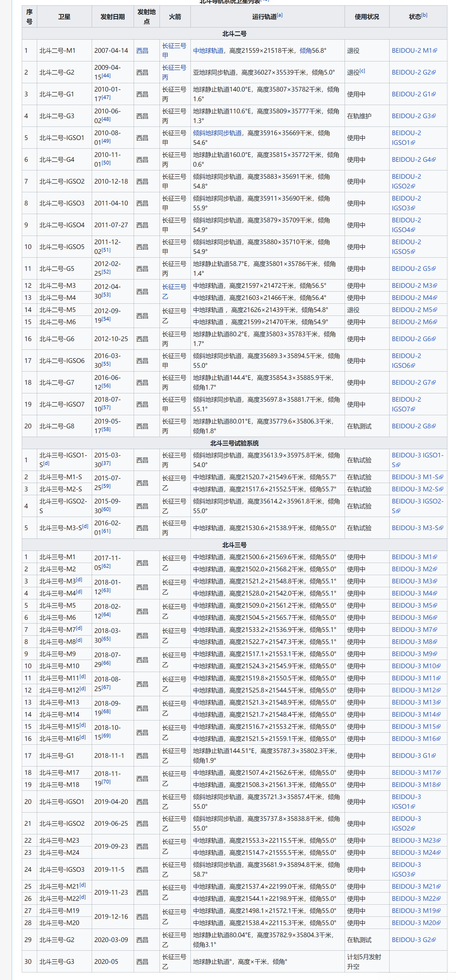Open the BEIDOU-3 M1 external link

pyautogui.click(x=414, y=557)
